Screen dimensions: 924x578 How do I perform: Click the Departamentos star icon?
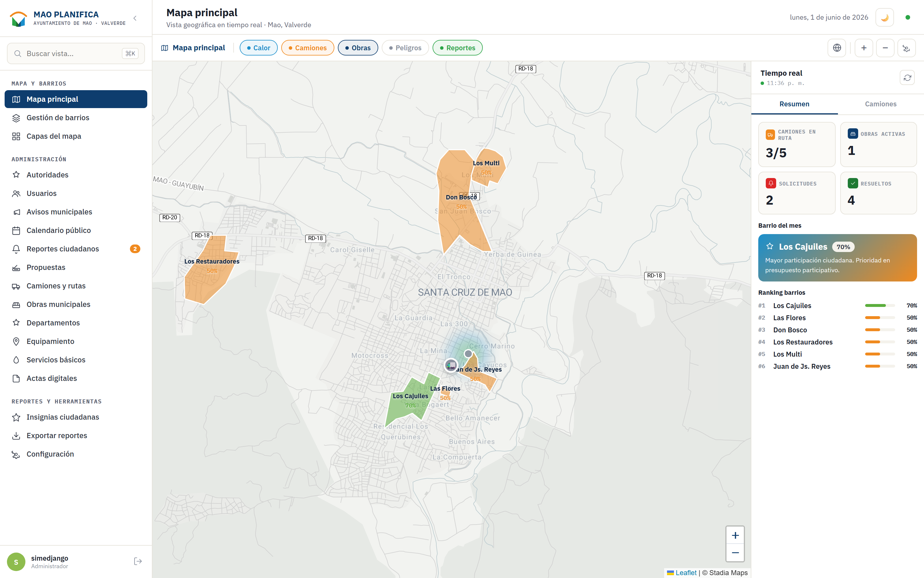click(16, 323)
